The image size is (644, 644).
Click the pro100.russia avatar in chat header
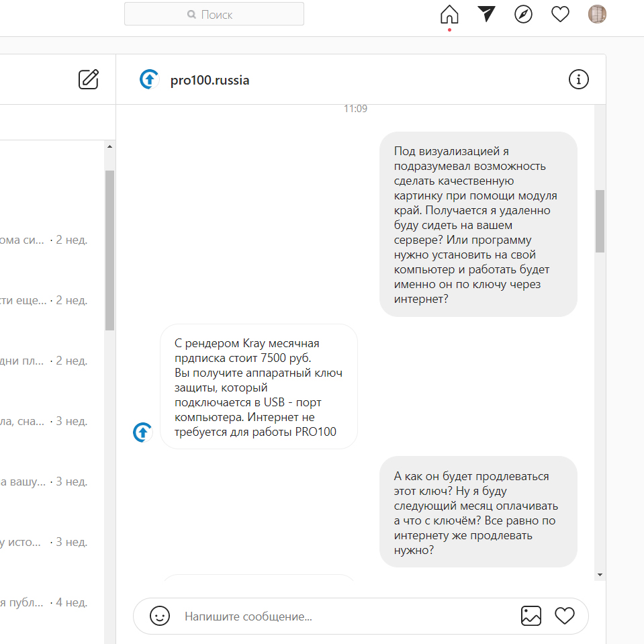[x=149, y=80]
